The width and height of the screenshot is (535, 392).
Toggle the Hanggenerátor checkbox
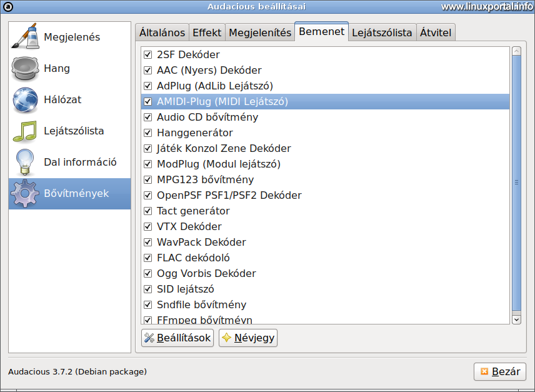(147, 133)
